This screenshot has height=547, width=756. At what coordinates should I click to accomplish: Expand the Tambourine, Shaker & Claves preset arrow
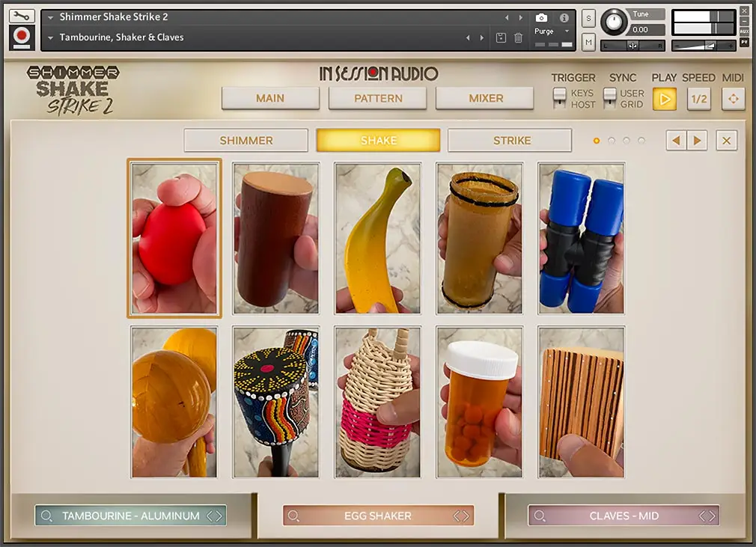[x=50, y=37]
